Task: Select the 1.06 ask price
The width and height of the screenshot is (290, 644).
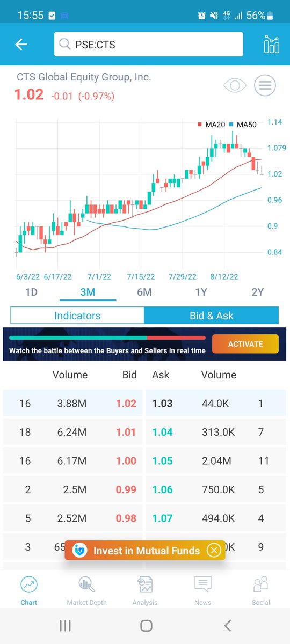Action: point(162,489)
